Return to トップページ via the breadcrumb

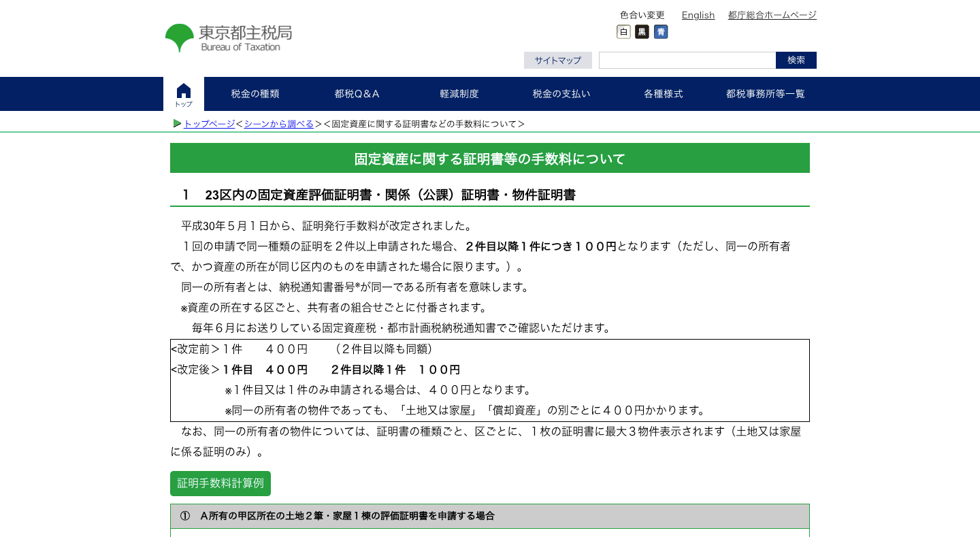tap(208, 123)
